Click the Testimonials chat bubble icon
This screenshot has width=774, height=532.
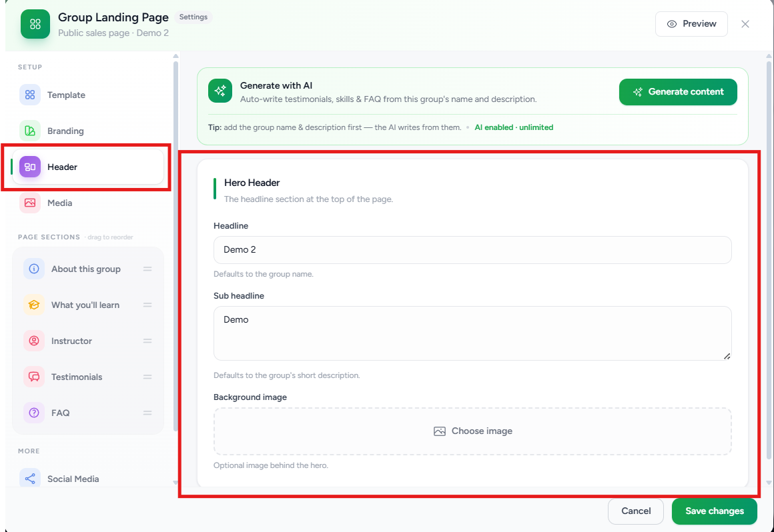point(34,377)
